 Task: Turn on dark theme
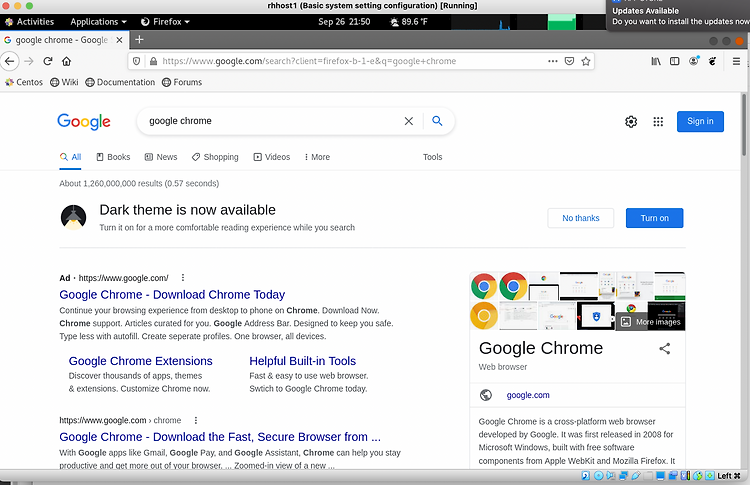point(654,218)
